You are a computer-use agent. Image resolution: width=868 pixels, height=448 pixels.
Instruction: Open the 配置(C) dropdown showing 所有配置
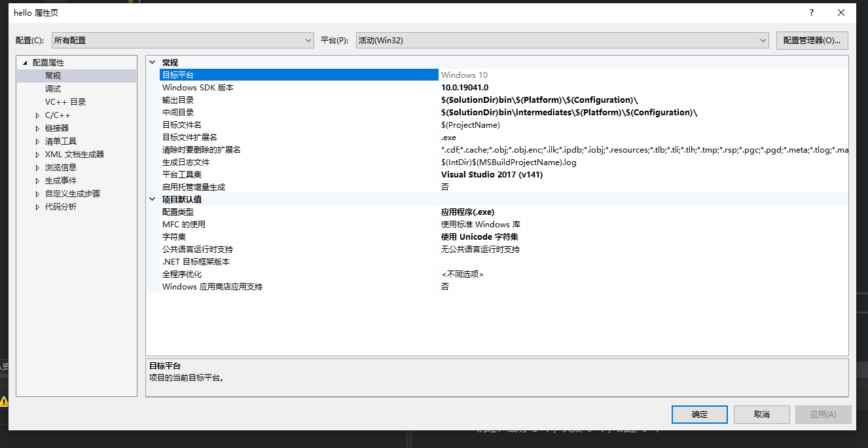183,41
